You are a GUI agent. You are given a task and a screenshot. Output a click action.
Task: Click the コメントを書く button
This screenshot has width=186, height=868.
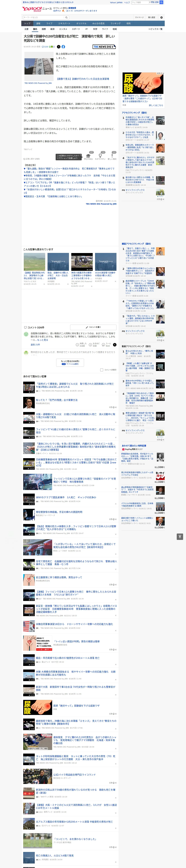click(x=93, y=327)
